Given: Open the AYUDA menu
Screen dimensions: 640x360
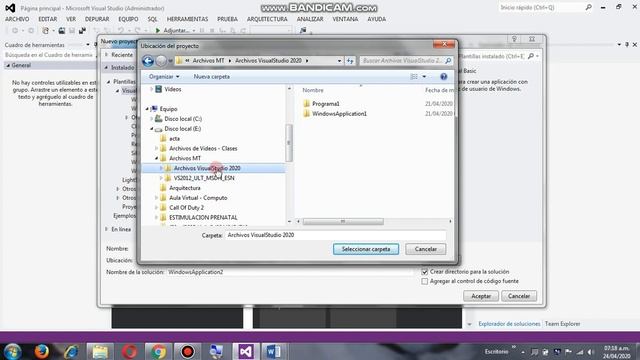Looking at the screenshot, I should pyautogui.click(x=376, y=19).
